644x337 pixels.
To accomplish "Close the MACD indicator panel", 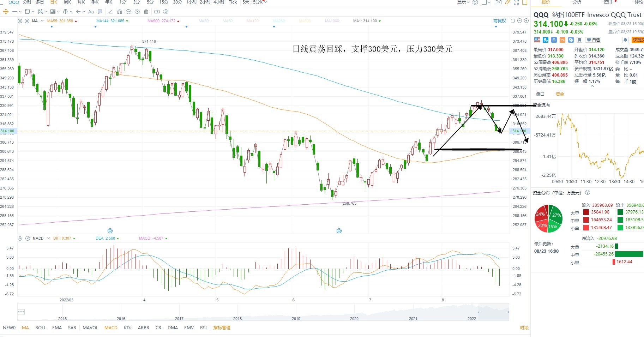I will pos(28,238).
